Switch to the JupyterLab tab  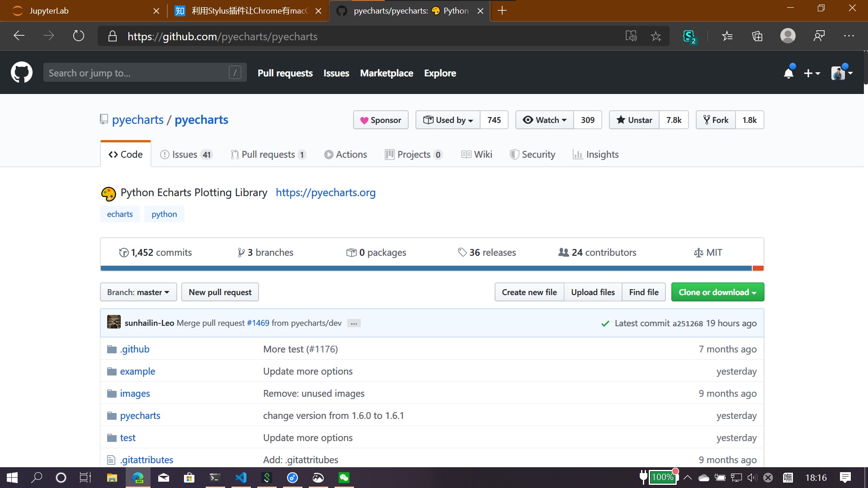point(84,11)
